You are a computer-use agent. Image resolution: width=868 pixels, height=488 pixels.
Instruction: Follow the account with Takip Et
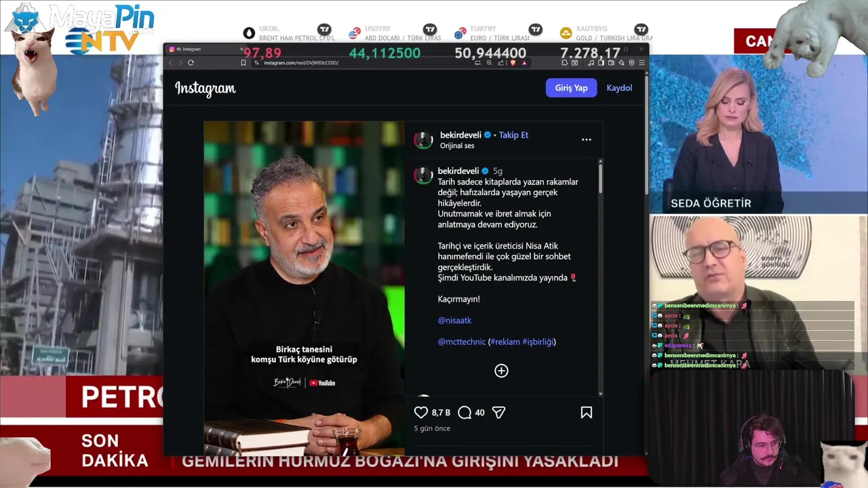tap(513, 135)
